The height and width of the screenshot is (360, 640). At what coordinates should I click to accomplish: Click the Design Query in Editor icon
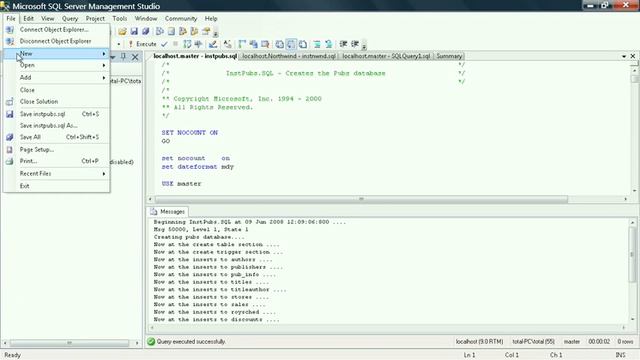coord(213,44)
